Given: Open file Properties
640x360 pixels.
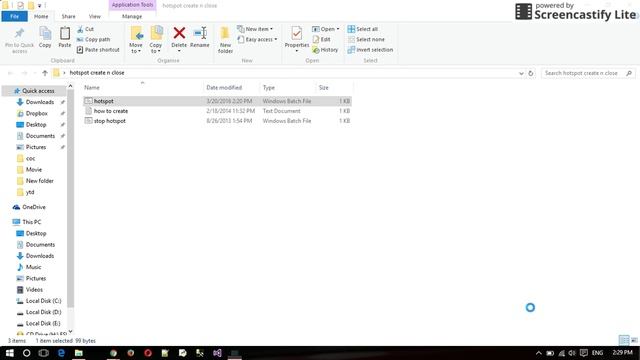Looking at the screenshot, I should click(297, 39).
